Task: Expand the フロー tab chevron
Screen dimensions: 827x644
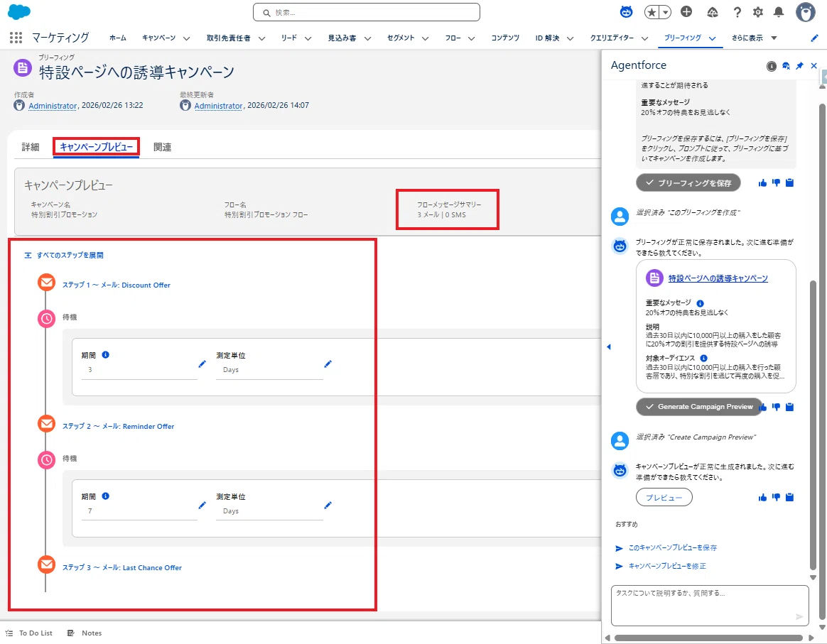Action: pos(472,38)
